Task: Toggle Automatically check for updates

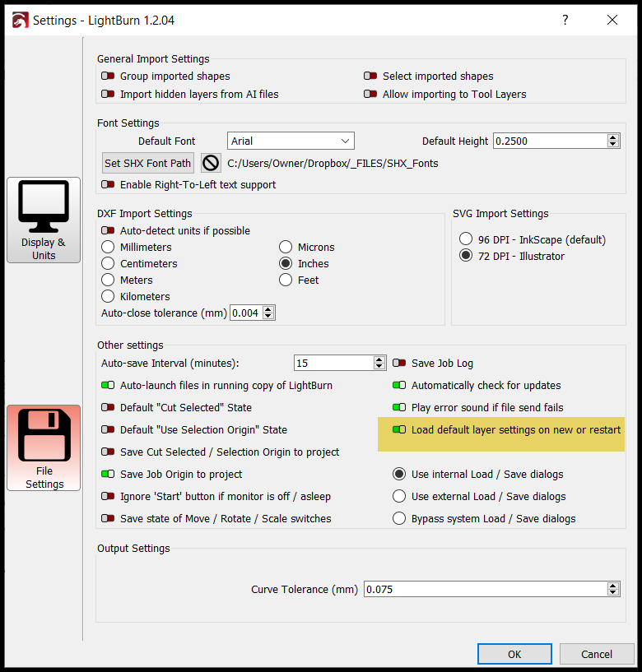Action: point(399,385)
